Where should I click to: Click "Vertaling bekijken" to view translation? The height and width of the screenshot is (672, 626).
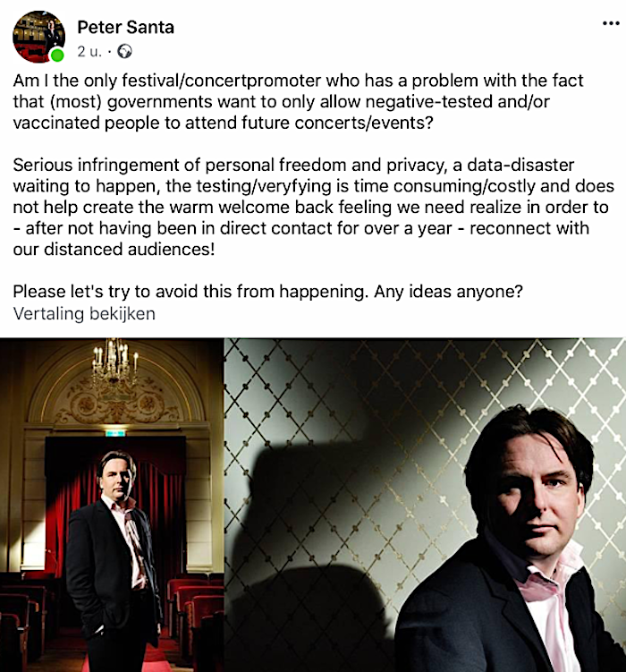pos(84,313)
